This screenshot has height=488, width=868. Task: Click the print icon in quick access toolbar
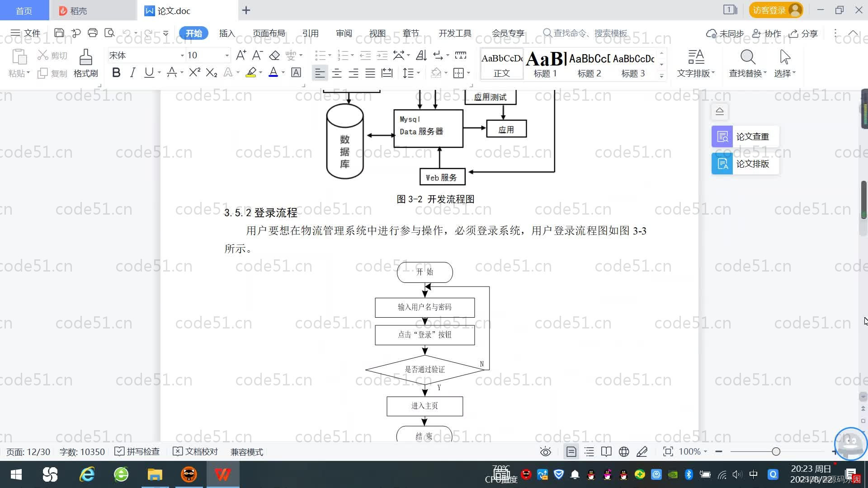(x=93, y=33)
